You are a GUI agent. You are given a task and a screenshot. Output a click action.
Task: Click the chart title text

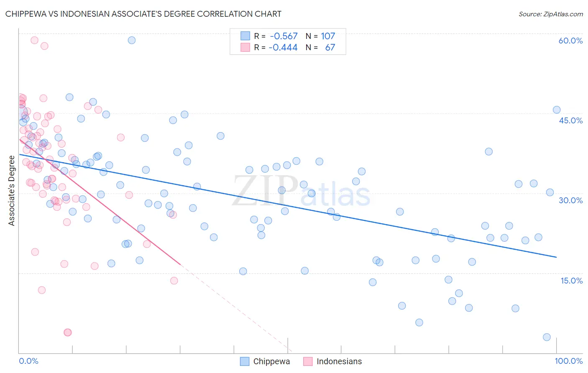[x=143, y=14]
